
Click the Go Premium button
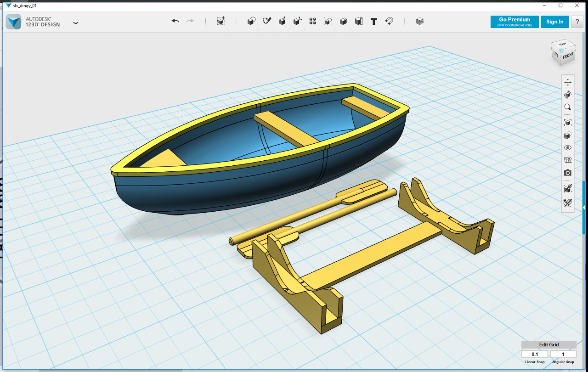click(514, 22)
